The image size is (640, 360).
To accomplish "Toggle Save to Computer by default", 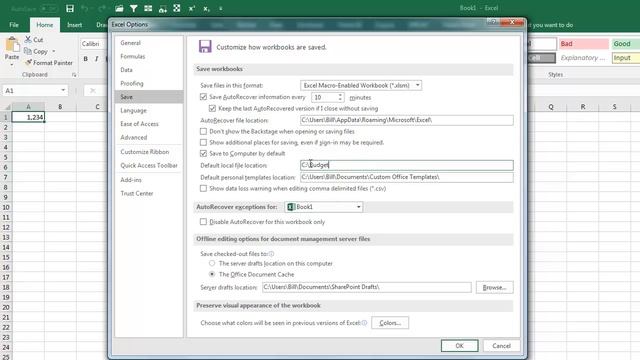I will point(203,153).
